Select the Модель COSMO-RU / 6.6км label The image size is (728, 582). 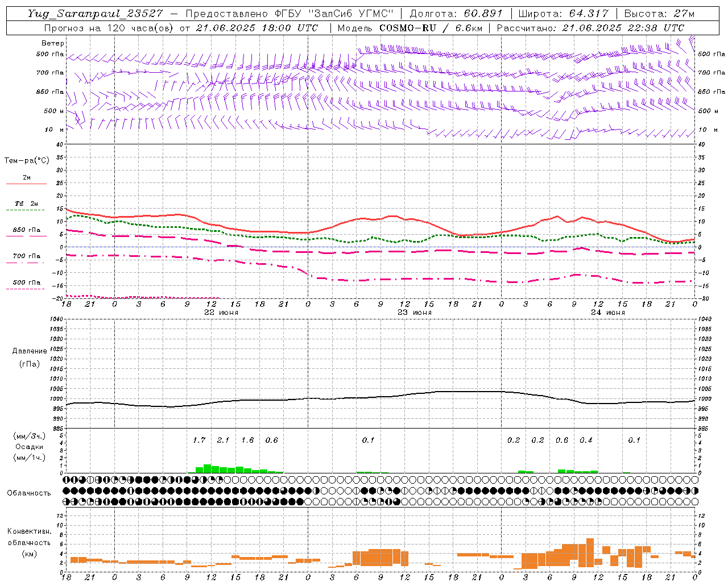click(409, 28)
